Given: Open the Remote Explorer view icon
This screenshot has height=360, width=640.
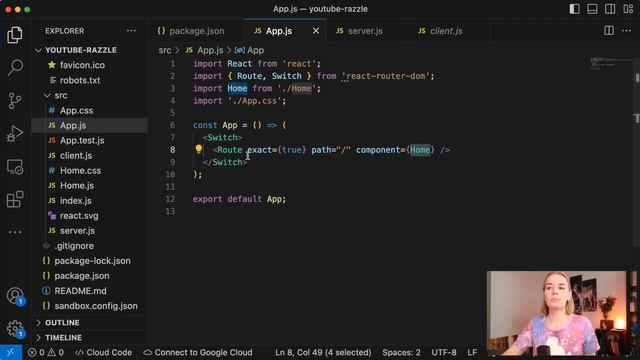Looking at the screenshot, I should [x=15, y=167].
